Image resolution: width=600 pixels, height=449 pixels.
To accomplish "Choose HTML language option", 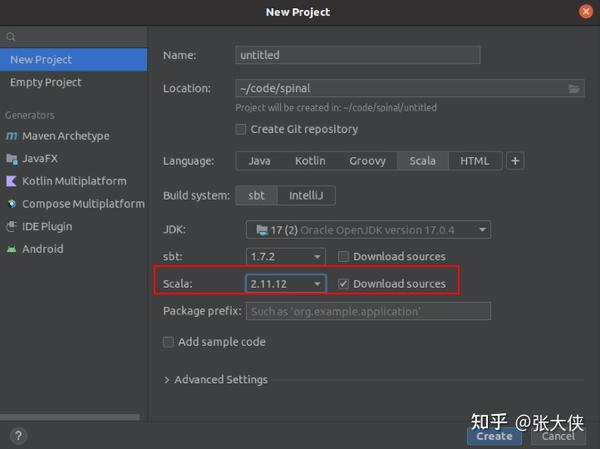I will [474, 161].
